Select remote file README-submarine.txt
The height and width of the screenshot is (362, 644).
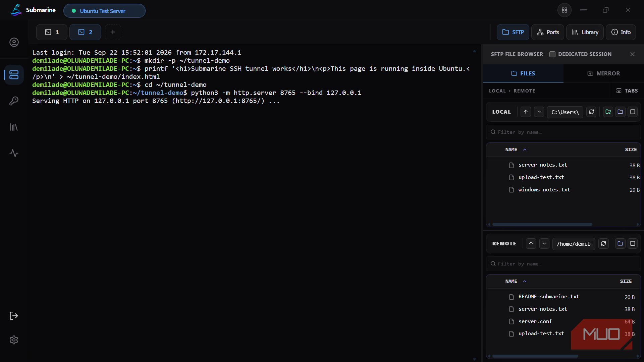(x=563, y=297)
